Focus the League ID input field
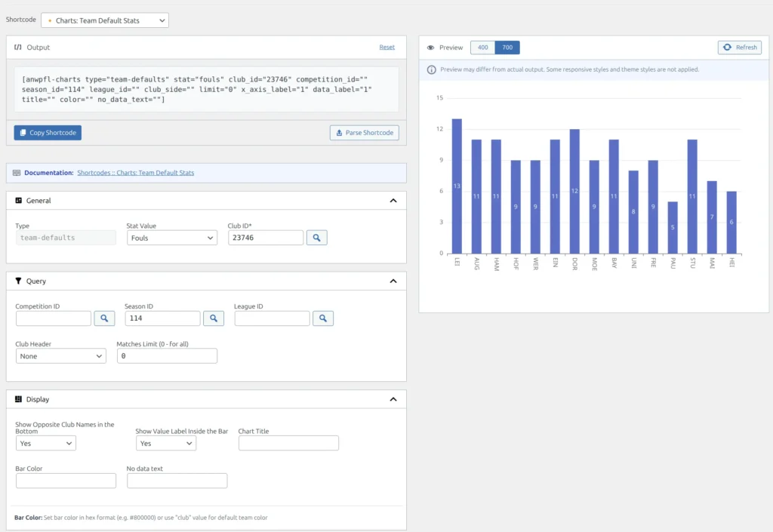 point(272,318)
